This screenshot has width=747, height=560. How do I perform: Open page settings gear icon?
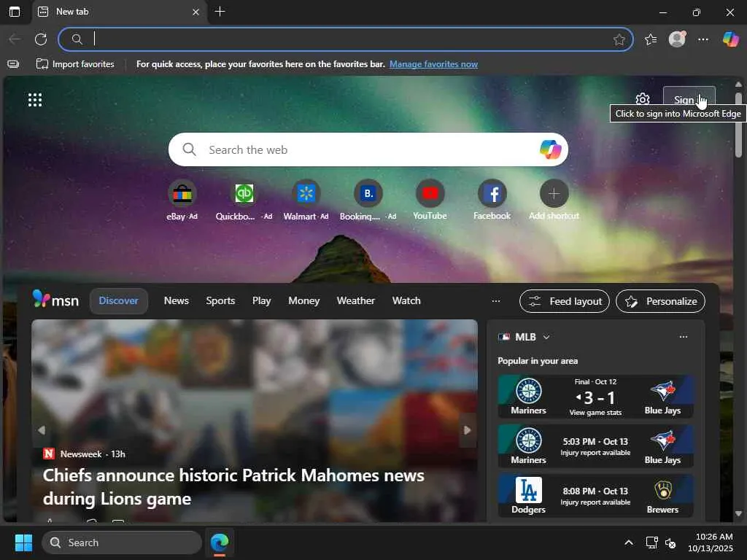(643, 99)
